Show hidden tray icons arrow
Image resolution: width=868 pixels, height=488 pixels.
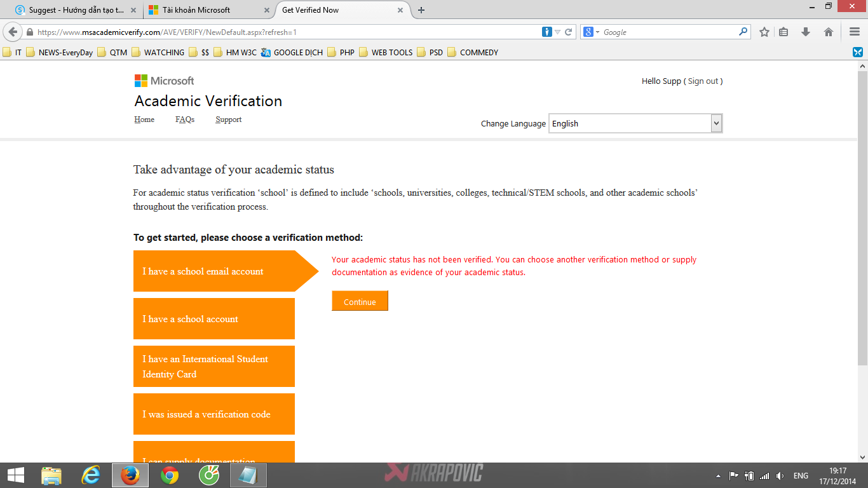tap(718, 476)
